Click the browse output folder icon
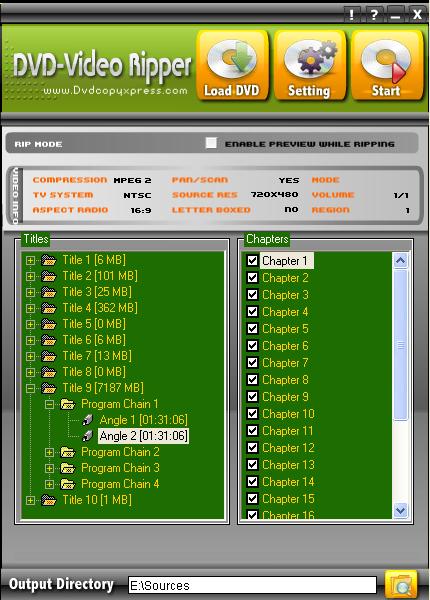This screenshot has width=430, height=600. click(401, 584)
